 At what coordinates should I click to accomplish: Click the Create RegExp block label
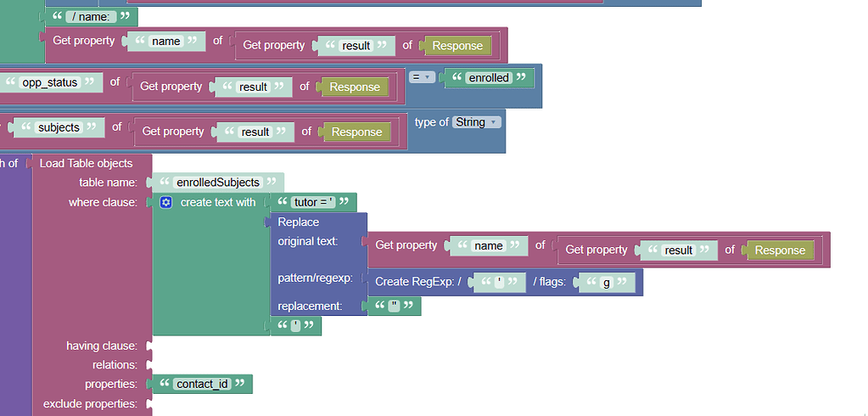pos(415,282)
